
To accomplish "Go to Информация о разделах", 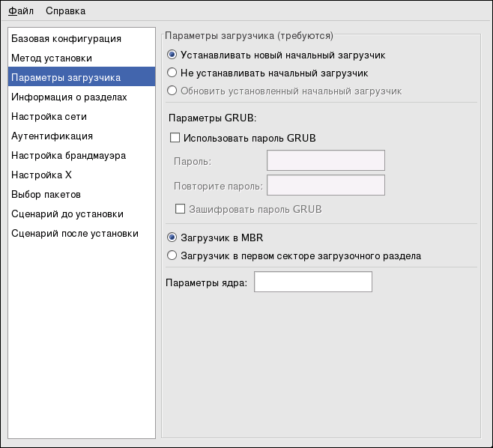I will pos(69,97).
